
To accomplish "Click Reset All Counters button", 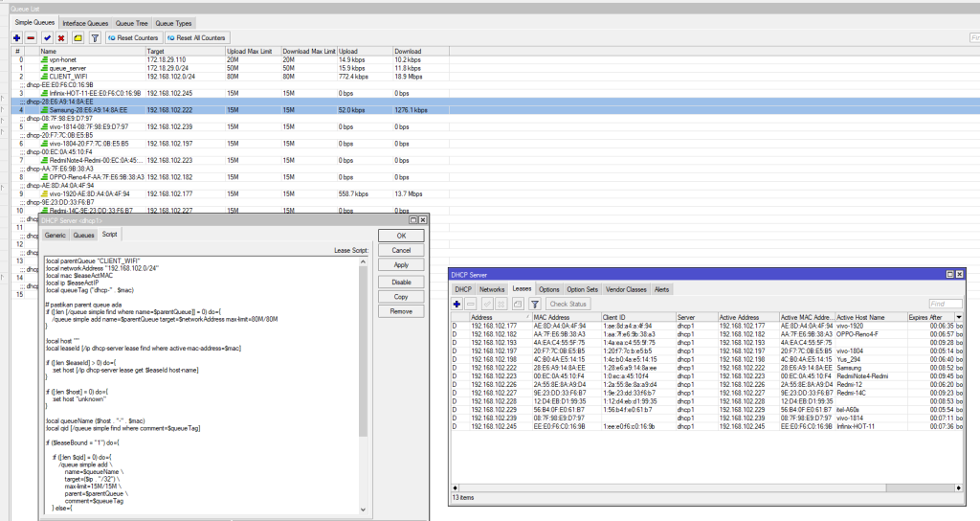I will click(x=197, y=38).
